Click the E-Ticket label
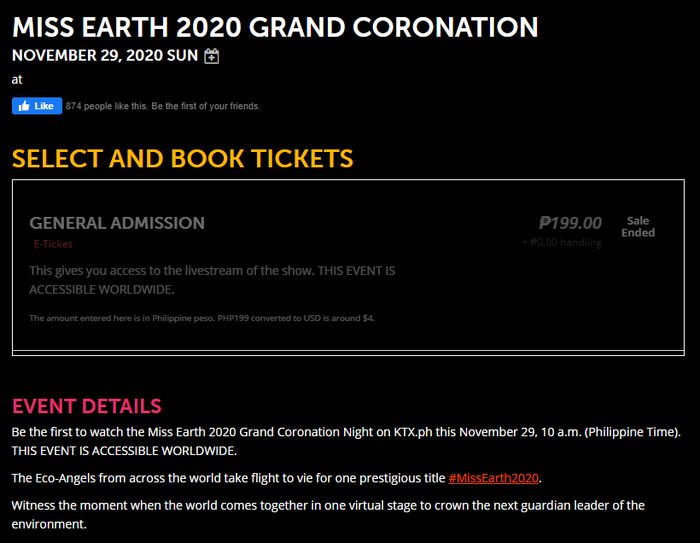Viewport: 700px width, 543px height. (x=53, y=244)
